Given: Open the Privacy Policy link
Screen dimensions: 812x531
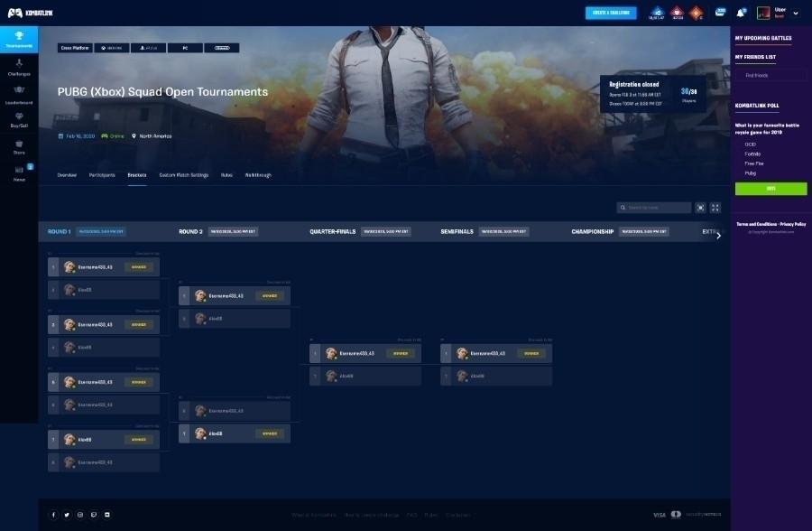Looking at the screenshot, I should coord(793,224).
